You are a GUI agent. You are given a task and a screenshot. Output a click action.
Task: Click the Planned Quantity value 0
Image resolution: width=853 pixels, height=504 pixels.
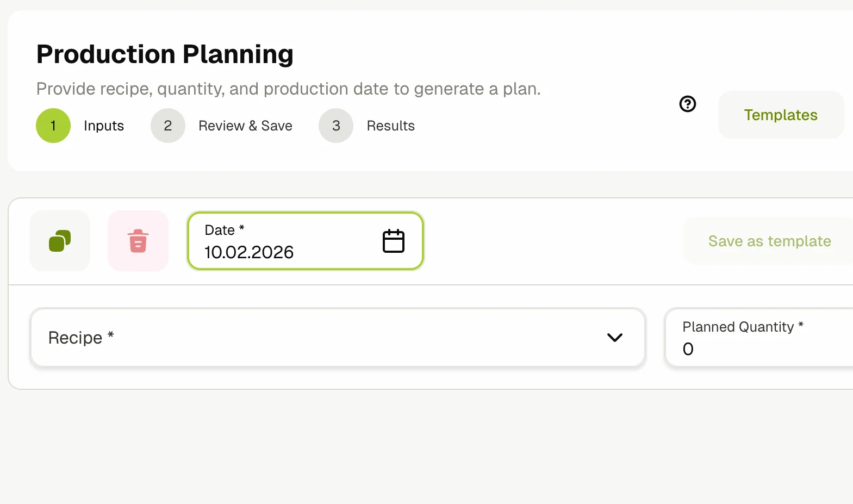(688, 349)
